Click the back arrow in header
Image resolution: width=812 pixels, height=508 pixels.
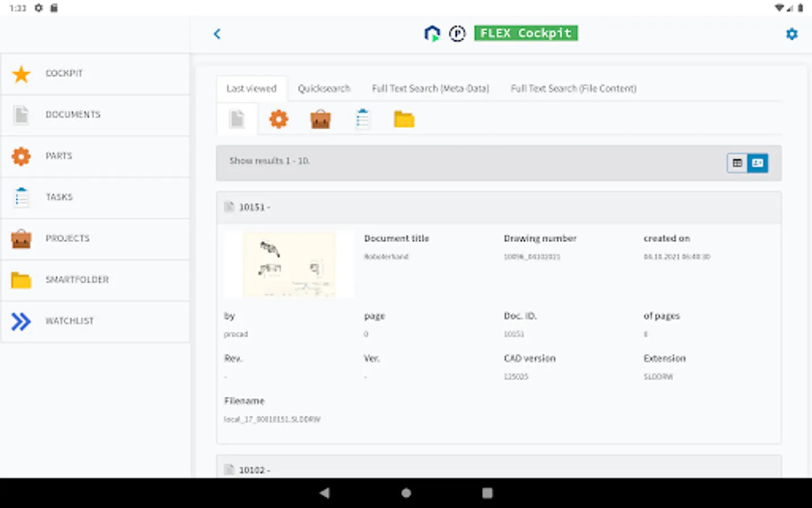pyautogui.click(x=217, y=34)
